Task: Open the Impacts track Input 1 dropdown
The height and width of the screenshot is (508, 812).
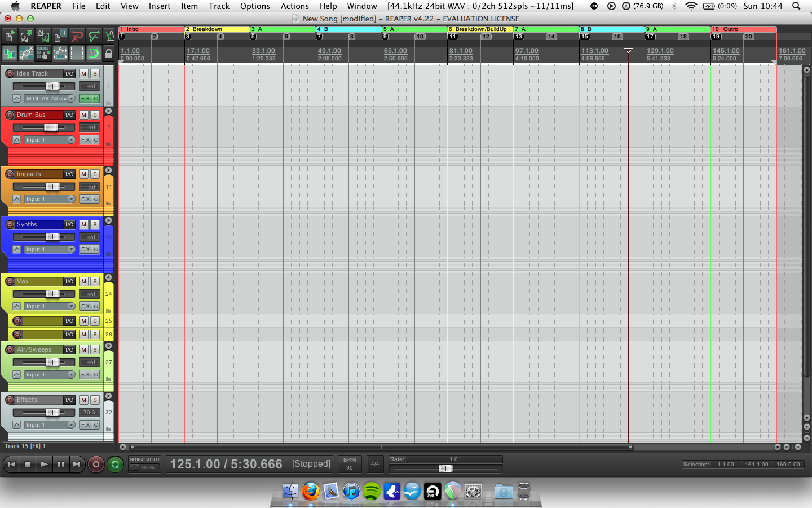Action: pyautogui.click(x=71, y=199)
